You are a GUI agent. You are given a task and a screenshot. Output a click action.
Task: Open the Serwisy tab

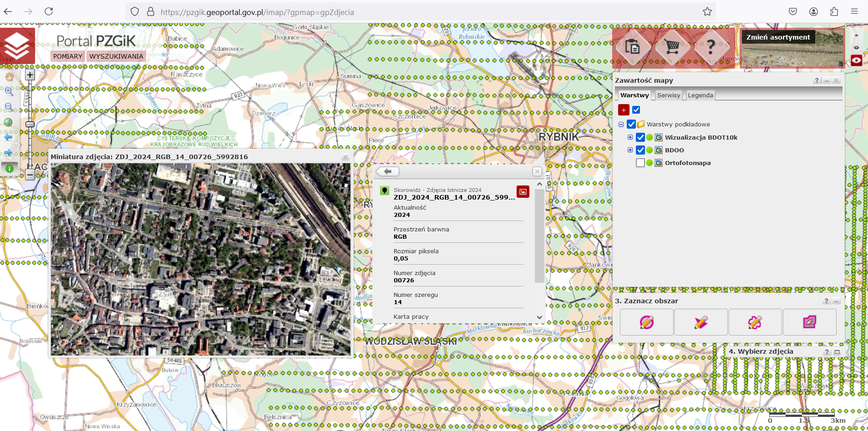(x=668, y=95)
